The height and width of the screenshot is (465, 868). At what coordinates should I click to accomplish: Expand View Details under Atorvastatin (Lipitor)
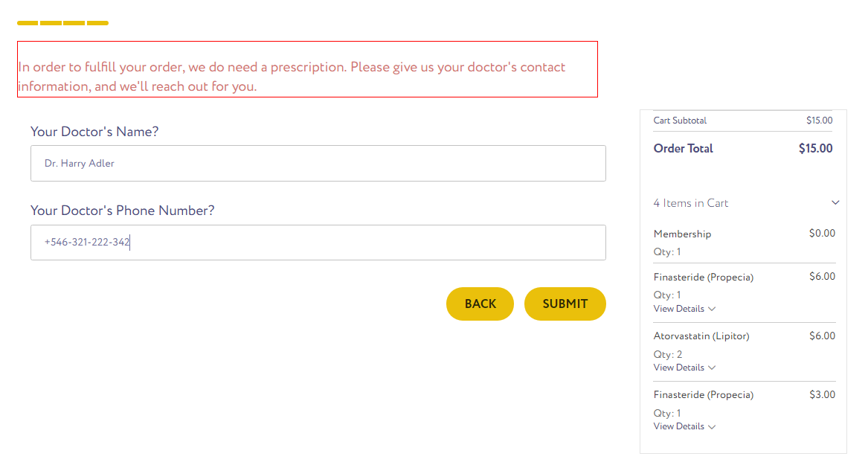coord(684,368)
